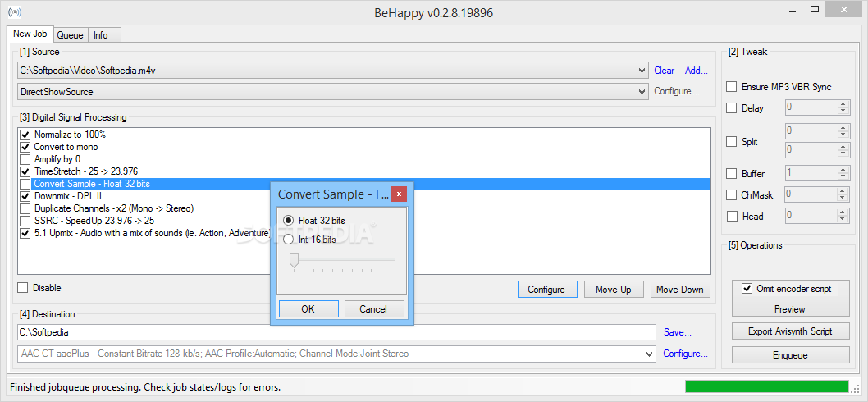Decrease the Delay value with down arrow
This screenshot has height=402, width=868.
coord(843,111)
